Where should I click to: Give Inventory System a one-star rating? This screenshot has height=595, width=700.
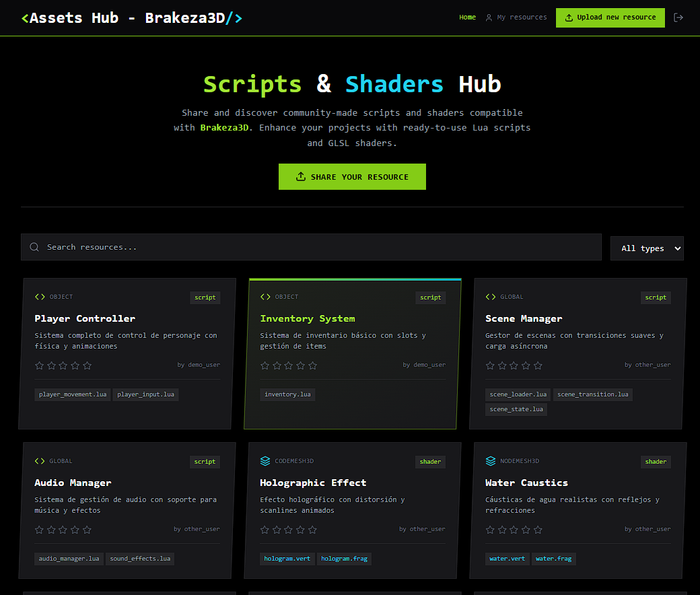(x=265, y=365)
